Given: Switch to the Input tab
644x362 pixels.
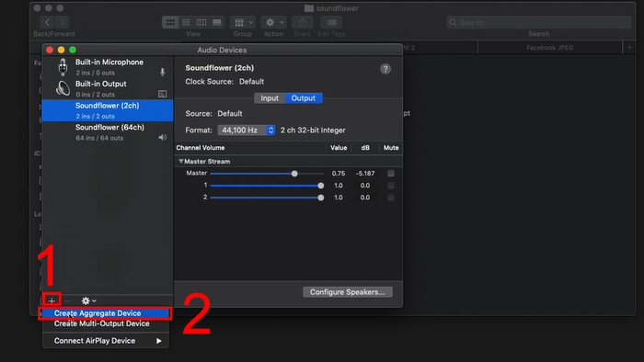Looking at the screenshot, I should click(270, 98).
